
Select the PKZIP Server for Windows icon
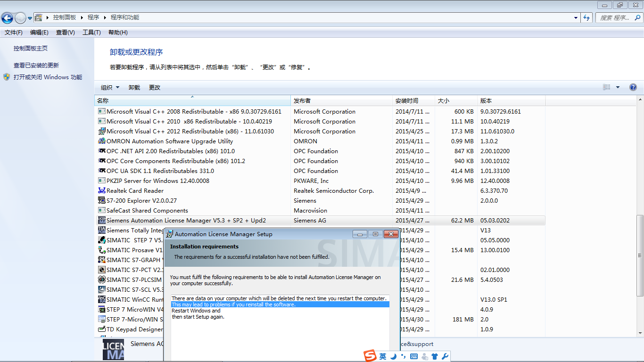point(102,181)
